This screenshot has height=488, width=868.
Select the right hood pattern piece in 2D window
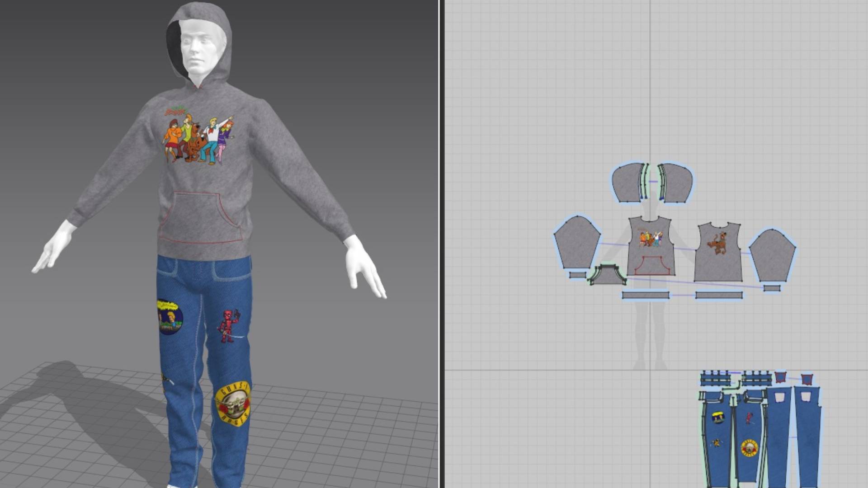(x=677, y=183)
